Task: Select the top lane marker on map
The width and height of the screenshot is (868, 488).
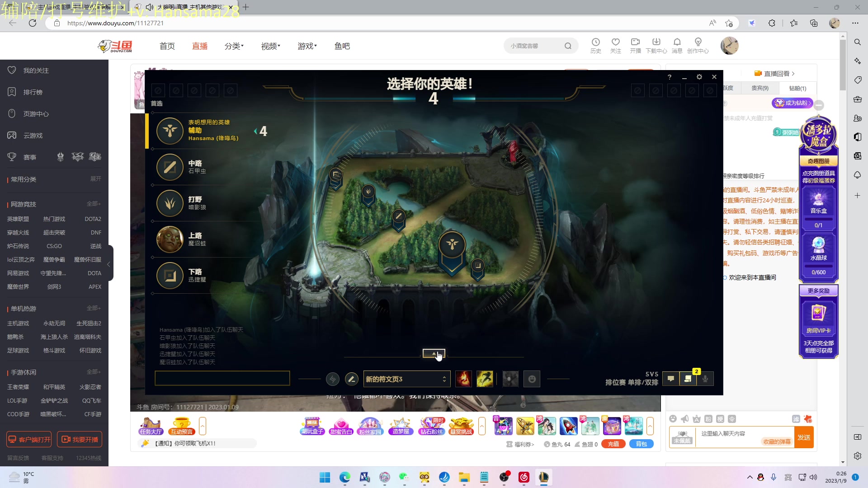Action: (x=336, y=178)
